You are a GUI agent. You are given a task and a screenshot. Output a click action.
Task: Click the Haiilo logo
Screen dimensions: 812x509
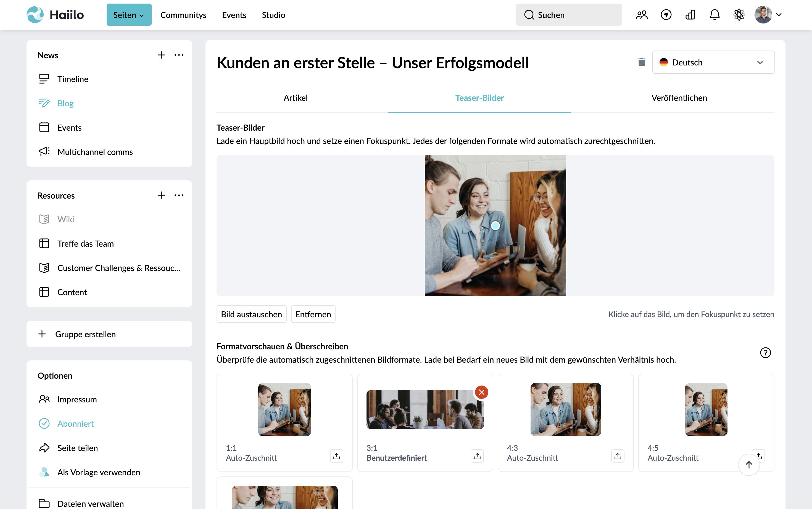pos(55,15)
